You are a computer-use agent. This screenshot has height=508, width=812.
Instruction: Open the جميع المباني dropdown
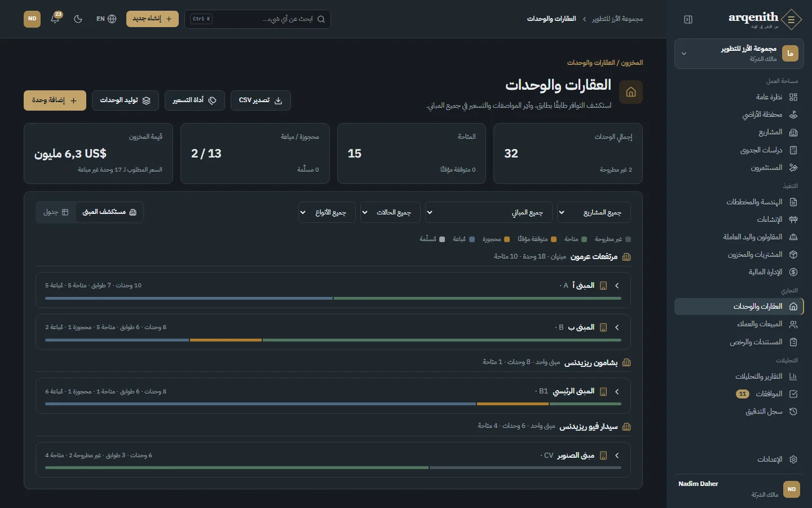click(x=488, y=212)
